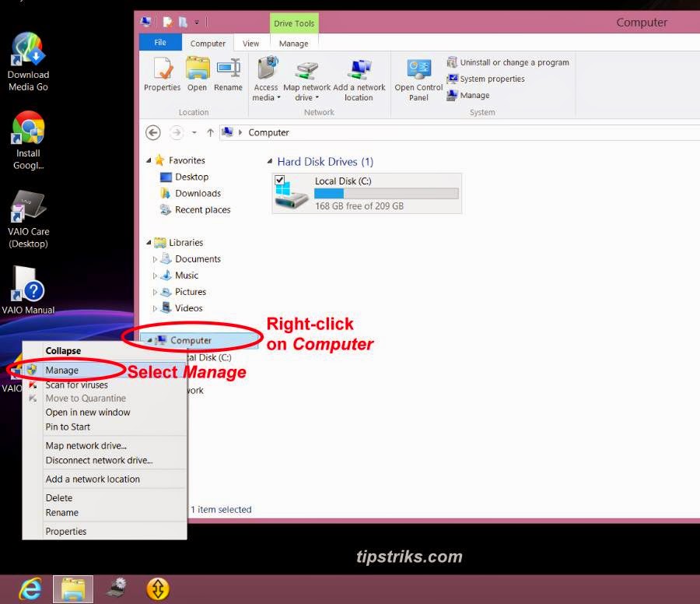Expand the Documents library node
Screen dimensions: 700x604
click(155, 259)
